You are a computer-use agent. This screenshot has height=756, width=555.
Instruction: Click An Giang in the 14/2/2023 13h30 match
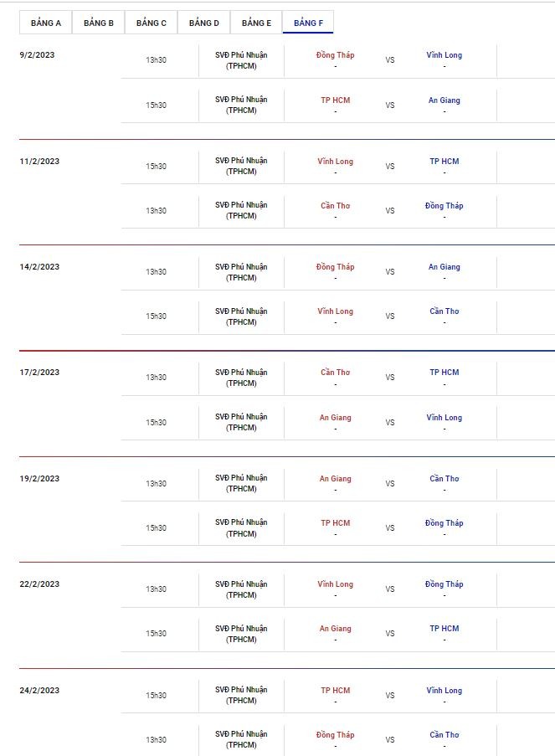tap(444, 267)
